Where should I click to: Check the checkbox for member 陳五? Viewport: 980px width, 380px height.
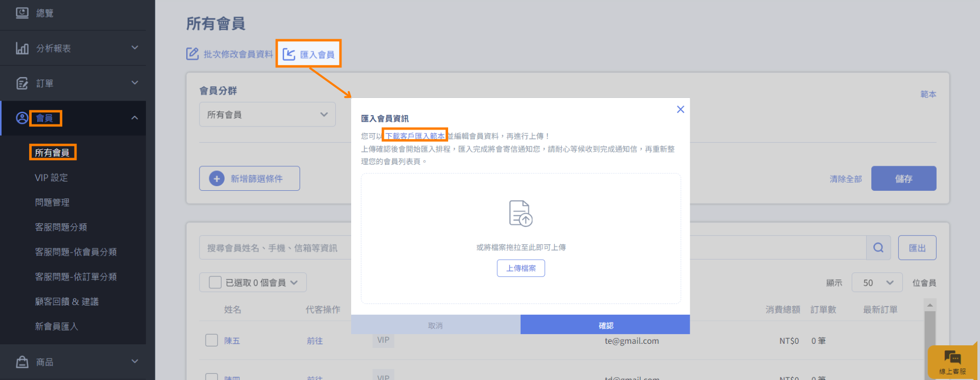tap(211, 340)
